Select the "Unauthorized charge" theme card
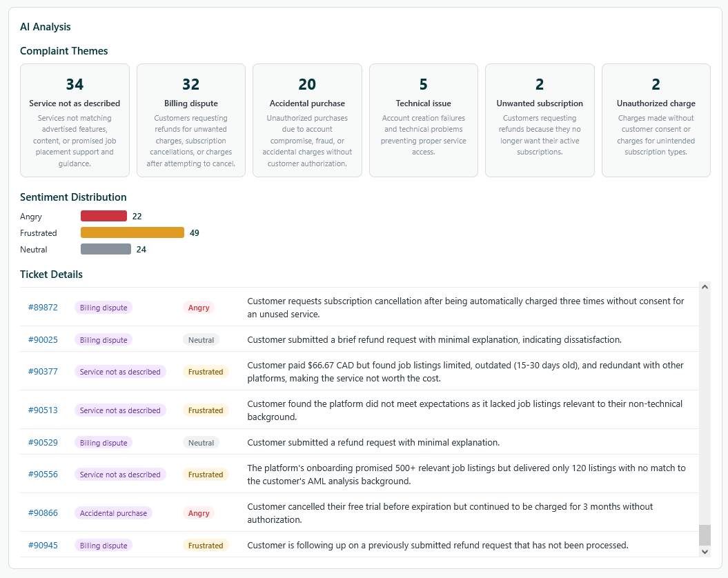728x578 pixels. 656,120
